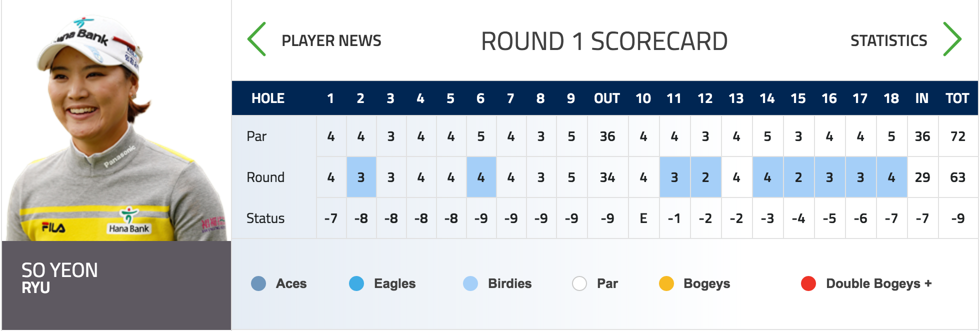This screenshot has height=331, width=980.
Task: Click the Eagles legend blue circle
Action: 356,283
